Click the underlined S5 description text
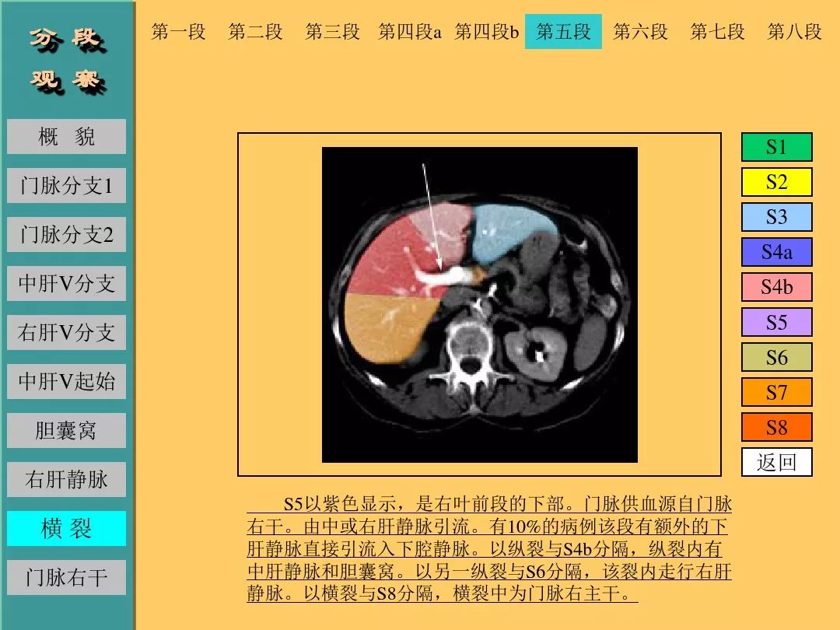Viewport: 840px width, 630px height. 488,549
